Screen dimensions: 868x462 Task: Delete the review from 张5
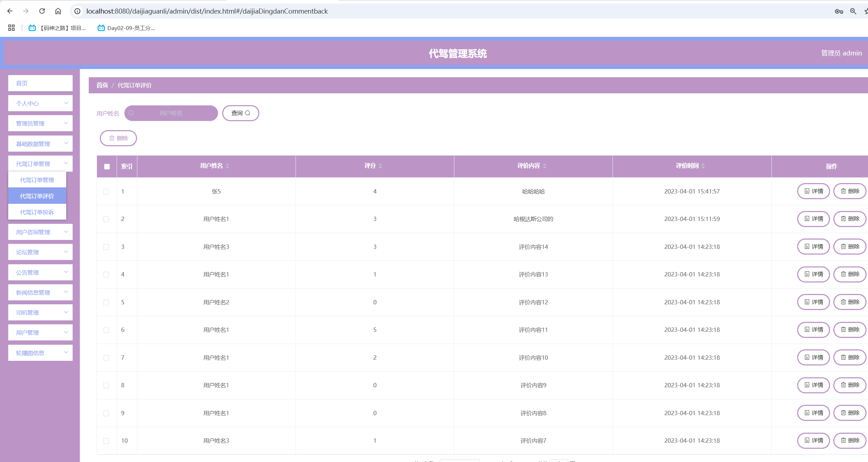pos(850,191)
